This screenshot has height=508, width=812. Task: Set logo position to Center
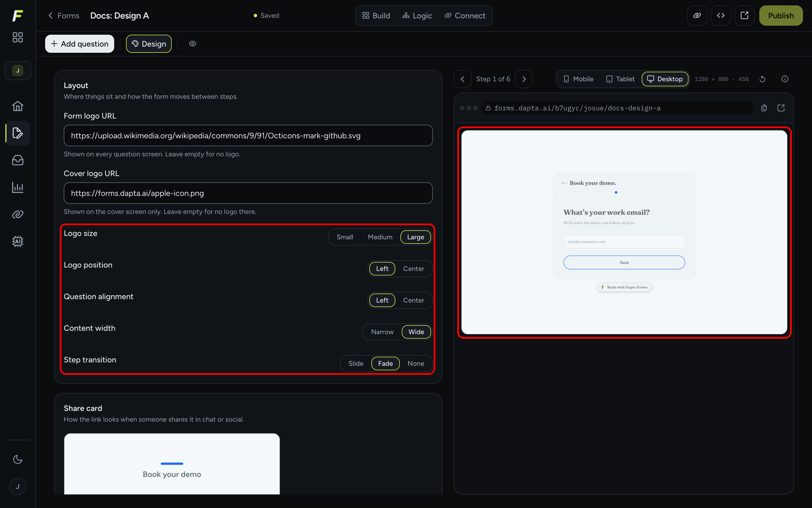(414, 269)
